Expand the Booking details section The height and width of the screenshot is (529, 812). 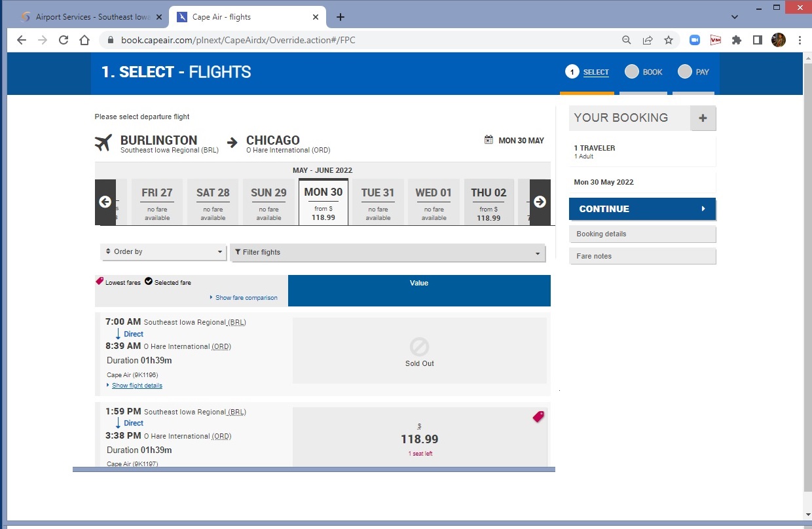point(642,234)
